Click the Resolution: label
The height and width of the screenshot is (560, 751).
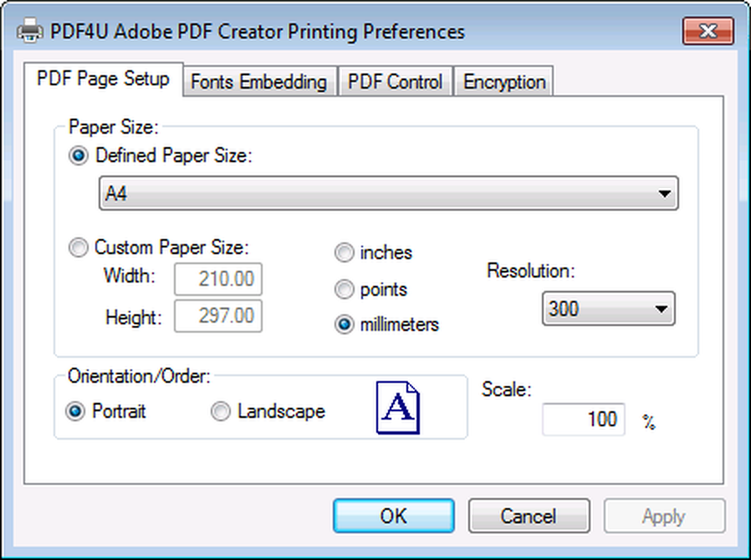[x=531, y=271]
